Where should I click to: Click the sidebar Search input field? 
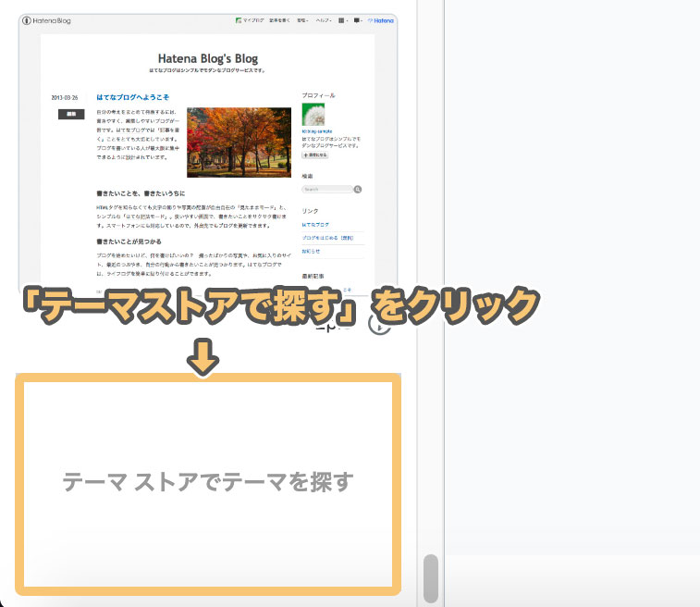tap(325, 189)
